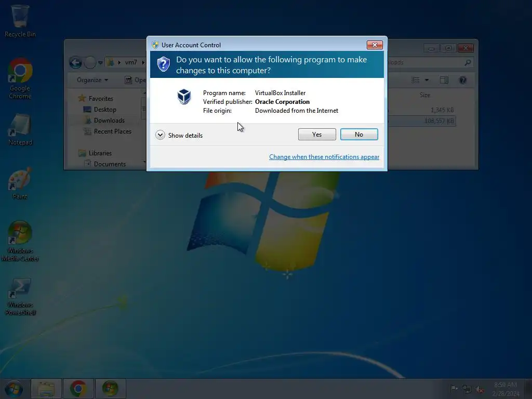Minimize the Explorer window
The height and width of the screenshot is (399, 532).
[x=431, y=48]
